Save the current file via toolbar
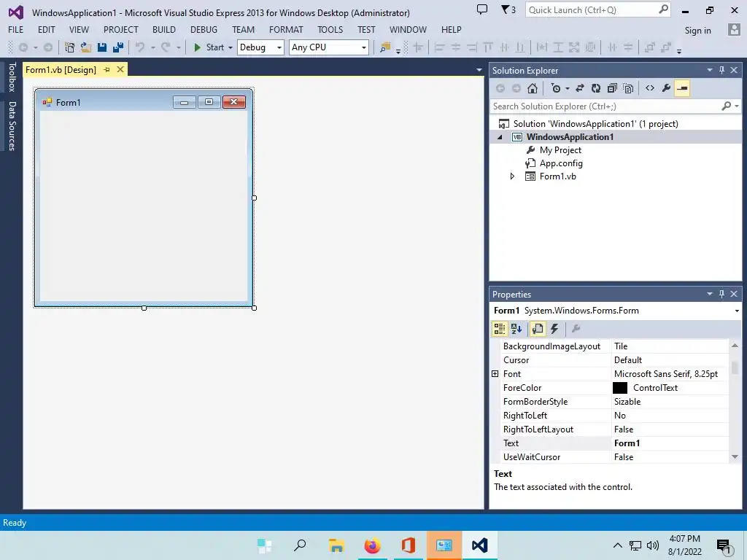The height and width of the screenshot is (560, 747). (102, 47)
